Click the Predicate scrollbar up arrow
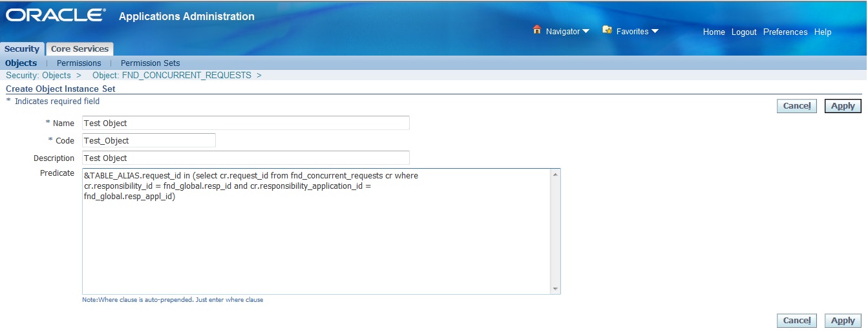 click(x=555, y=174)
